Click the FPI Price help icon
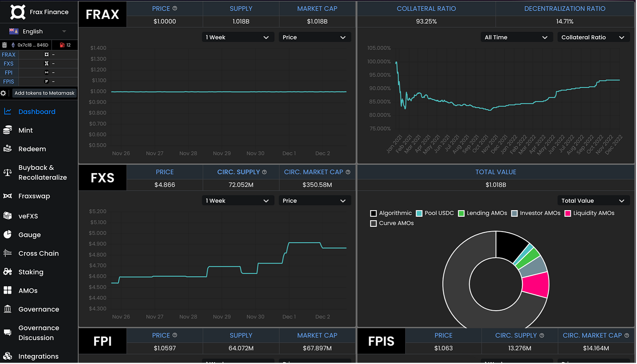 coord(175,335)
